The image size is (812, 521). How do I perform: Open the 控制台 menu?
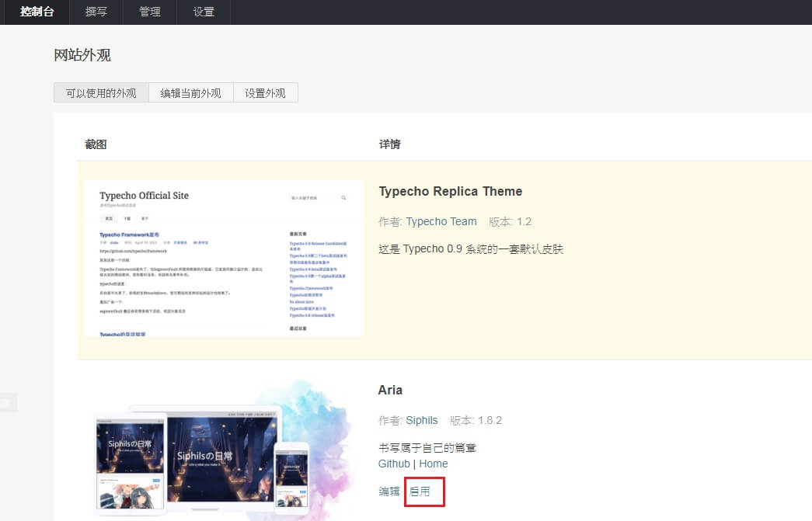(x=36, y=12)
